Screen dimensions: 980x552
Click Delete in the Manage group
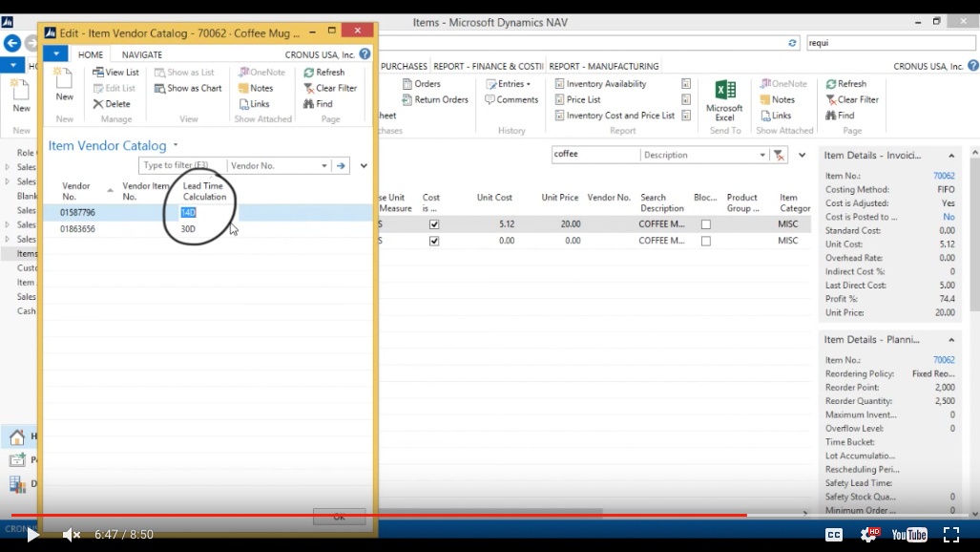click(x=112, y=104)
